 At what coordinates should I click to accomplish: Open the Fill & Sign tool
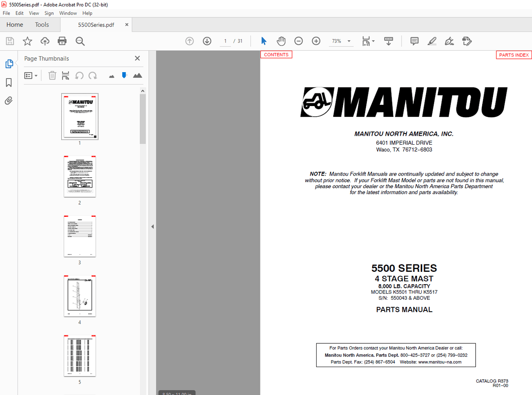point(449,41)
